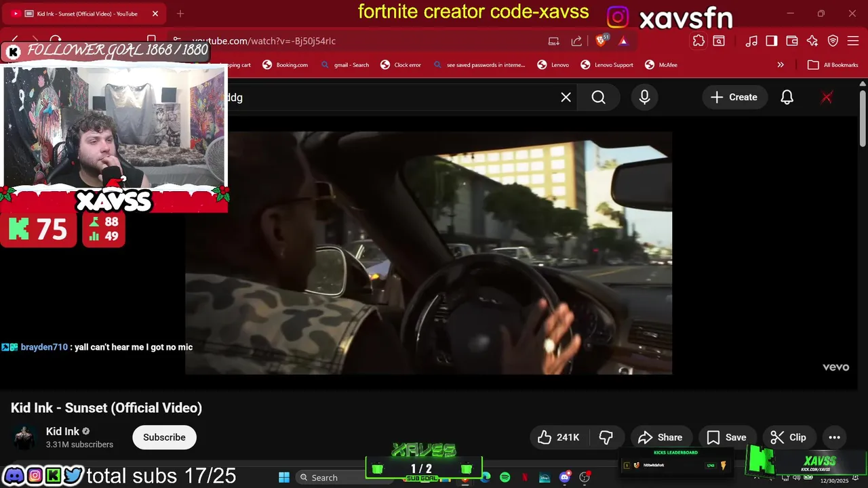The image size is (868, 488).
Task: Open the McAfee bookmark
Action: 661,65
